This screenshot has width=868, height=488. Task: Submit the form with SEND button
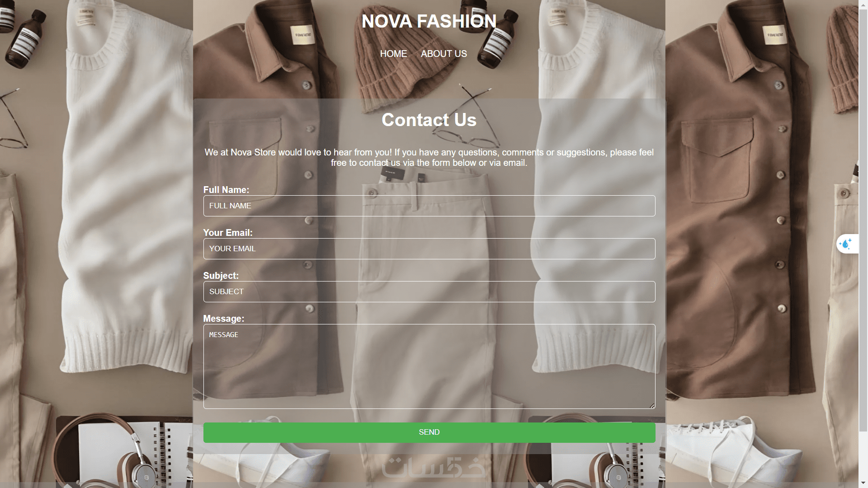pos(429,432)
